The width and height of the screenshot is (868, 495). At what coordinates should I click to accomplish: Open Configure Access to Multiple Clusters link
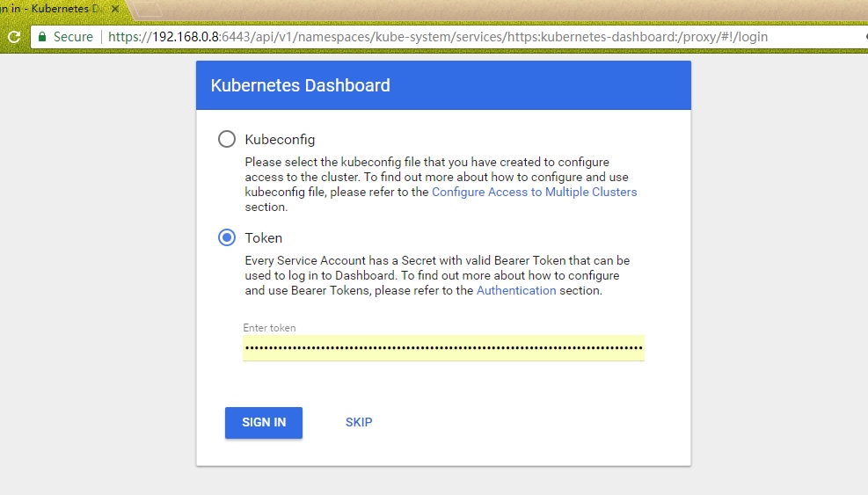[534, 193]
